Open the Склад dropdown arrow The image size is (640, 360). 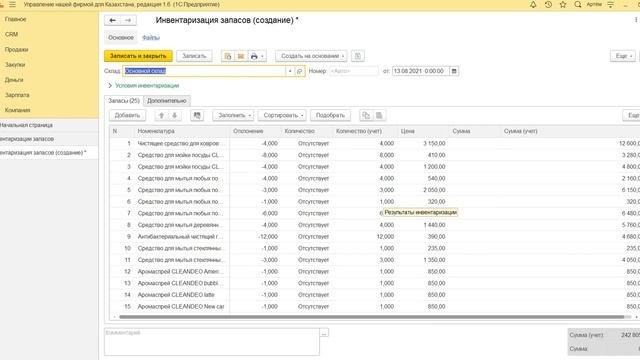click(x=290, y=71)
